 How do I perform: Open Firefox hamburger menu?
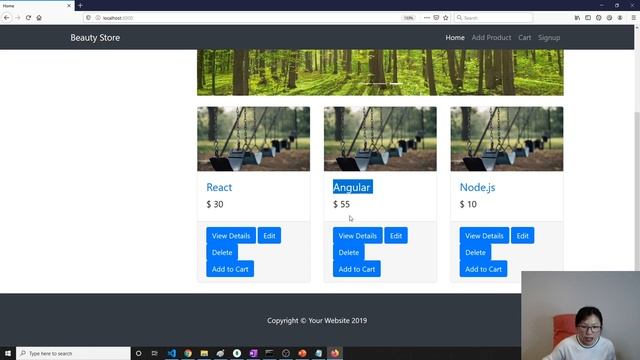coord(633,18)
